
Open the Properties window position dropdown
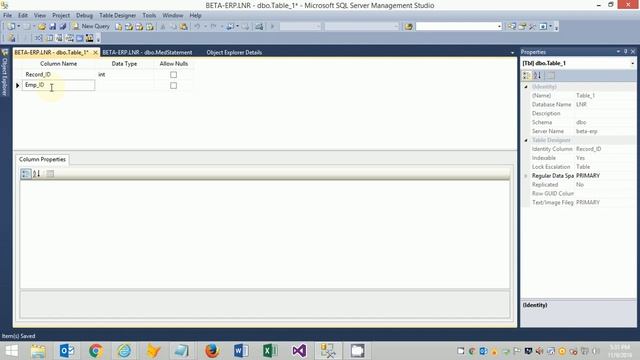tap(618, 52)
